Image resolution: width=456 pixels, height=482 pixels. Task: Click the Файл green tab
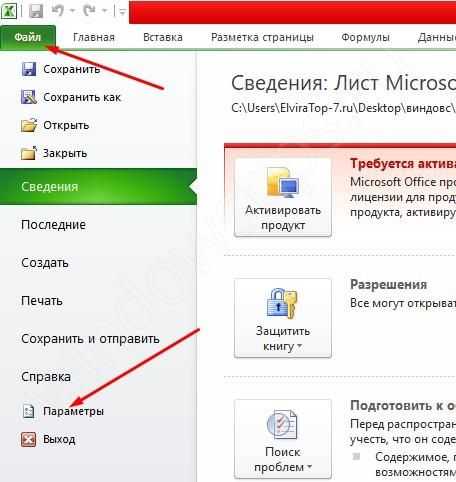(x=28, y=37)
